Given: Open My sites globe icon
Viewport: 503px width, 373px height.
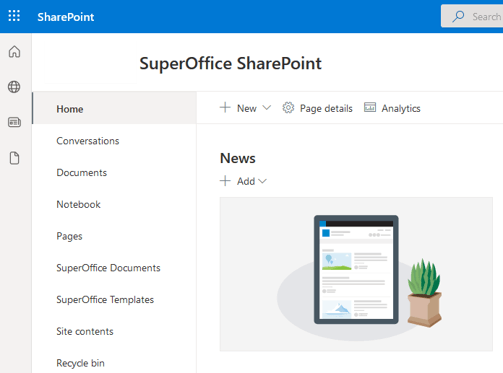Looking at the screenshot, I should coord(14,87).
